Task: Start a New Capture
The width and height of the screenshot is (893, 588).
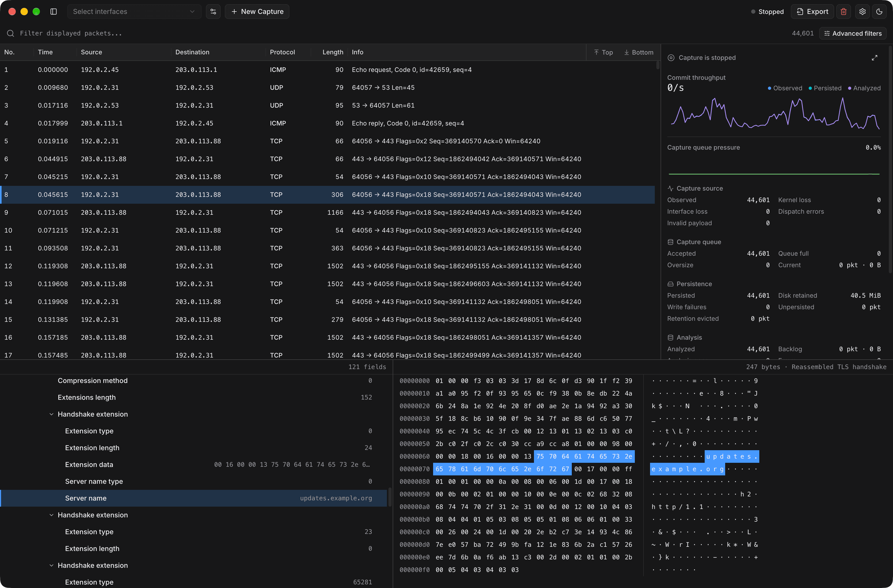Action: click(x=257, y=12)
